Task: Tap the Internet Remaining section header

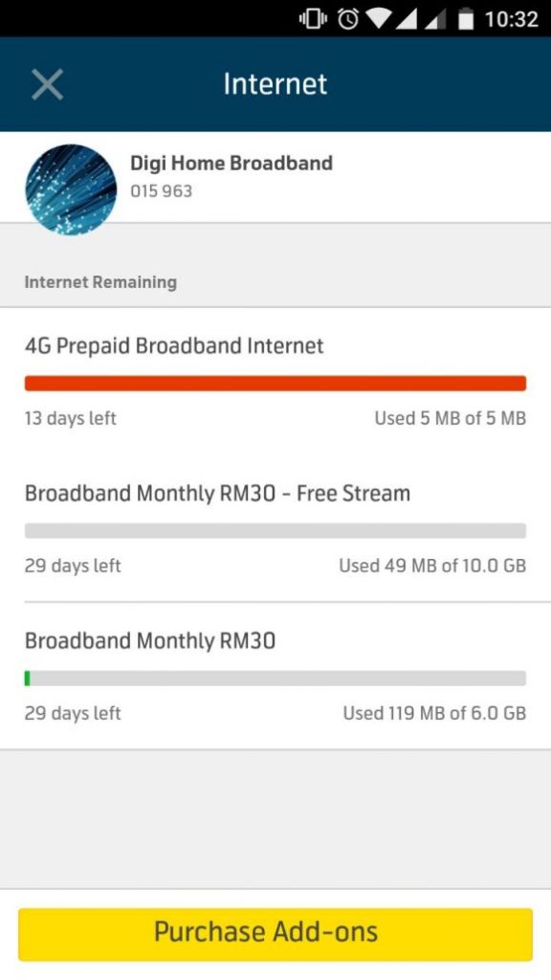Action: coord(100,281)
